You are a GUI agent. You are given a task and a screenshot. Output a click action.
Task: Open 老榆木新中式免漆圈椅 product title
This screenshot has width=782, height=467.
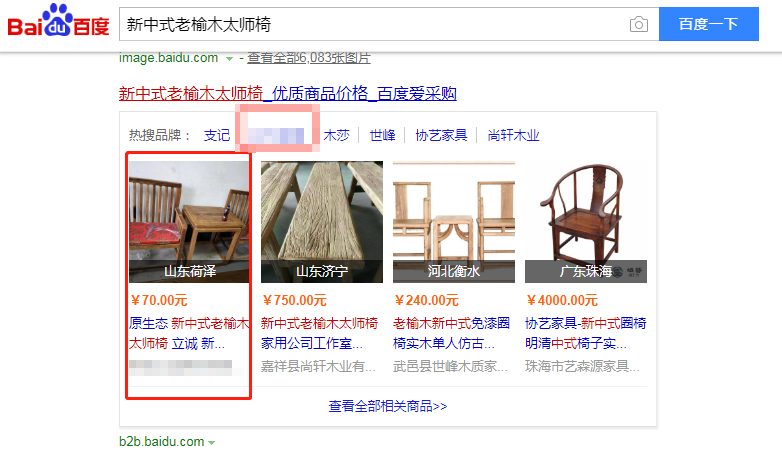click(x=451, y=333)
